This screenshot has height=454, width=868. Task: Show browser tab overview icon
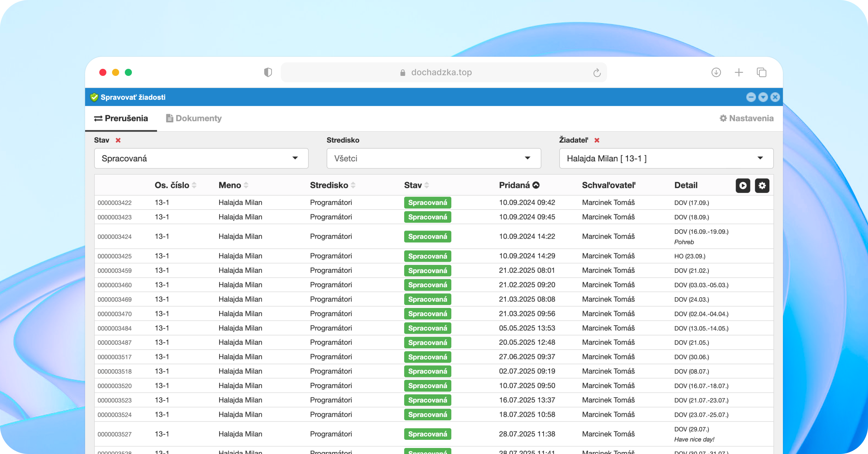(x=762, y=72)
